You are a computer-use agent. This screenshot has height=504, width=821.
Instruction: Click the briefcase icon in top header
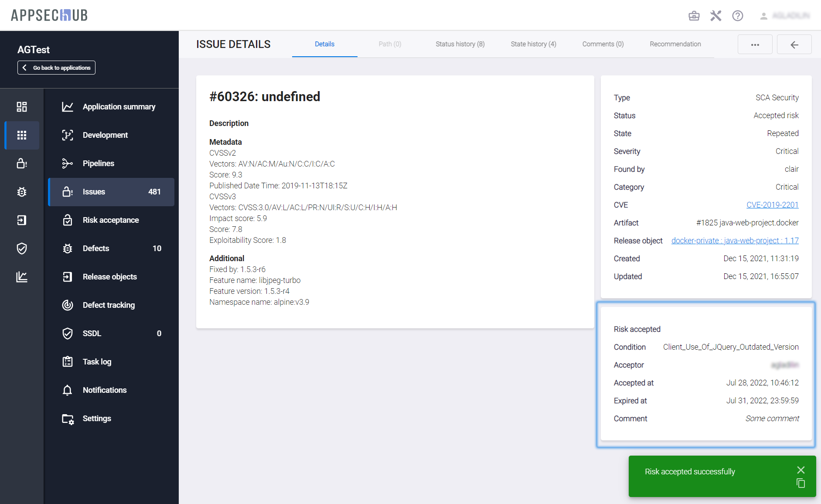(x=694, y=16)
